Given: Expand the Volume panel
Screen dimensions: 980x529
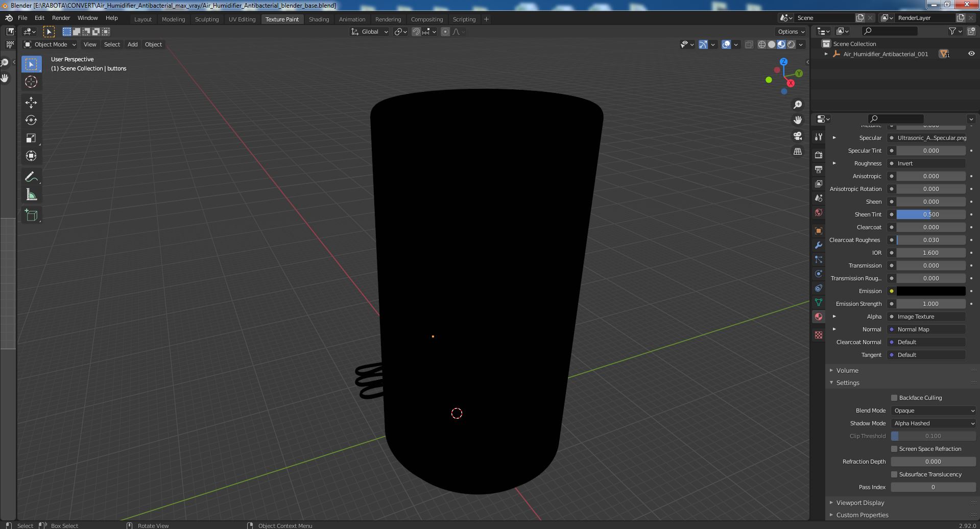Looking at the screenshot, I should click(847, 370).
